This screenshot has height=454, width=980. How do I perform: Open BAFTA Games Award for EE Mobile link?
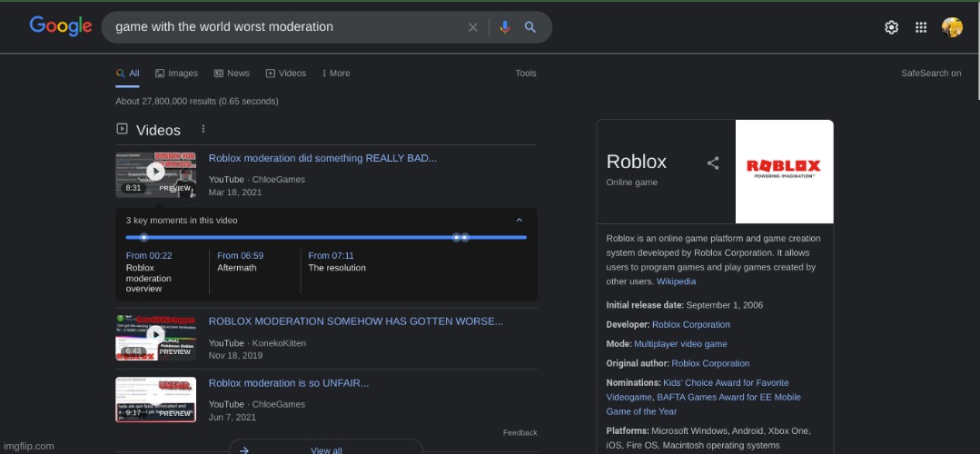click(x=704, y=404)
